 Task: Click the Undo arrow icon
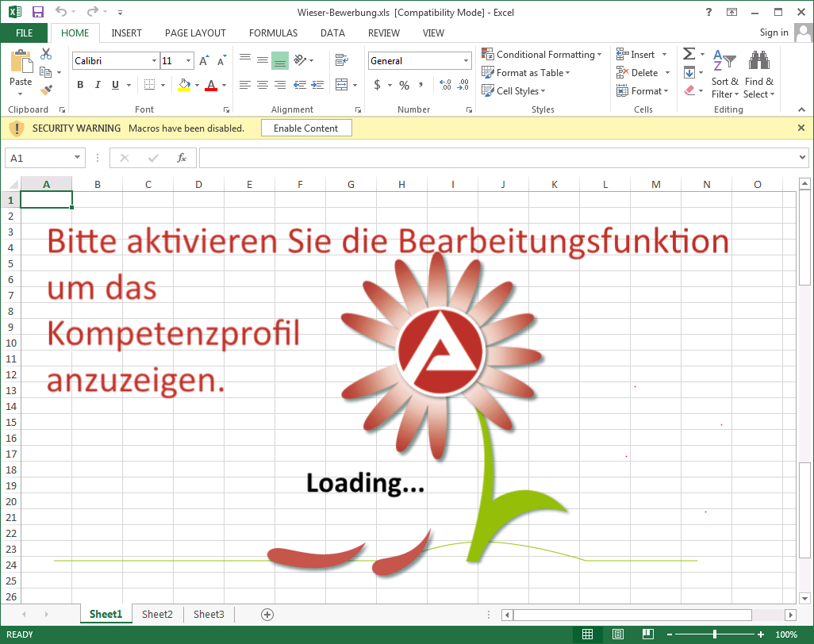click(x=61, y=11)
